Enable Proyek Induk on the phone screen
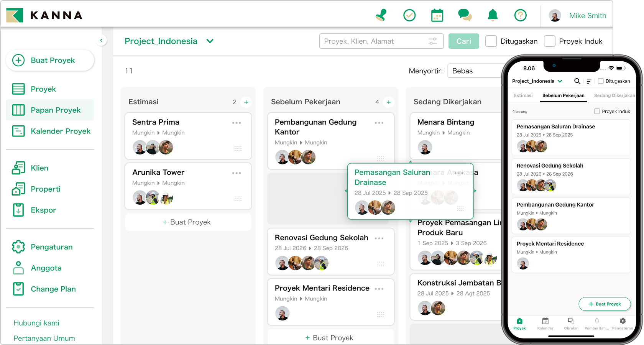 [597, 111]
